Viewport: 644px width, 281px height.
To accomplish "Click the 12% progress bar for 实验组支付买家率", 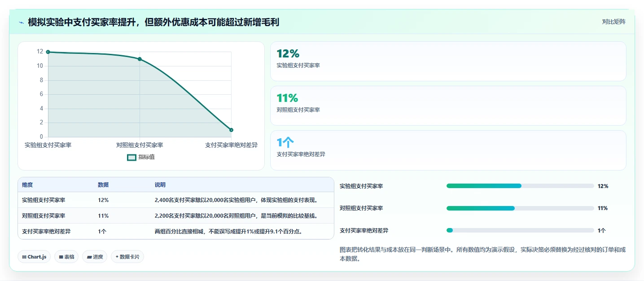I will (520, 186).
